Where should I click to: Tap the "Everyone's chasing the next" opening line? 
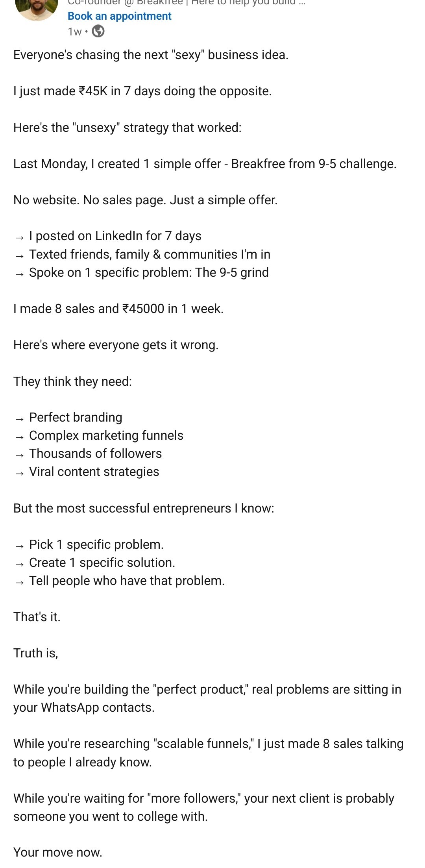[x=151, y=55]
